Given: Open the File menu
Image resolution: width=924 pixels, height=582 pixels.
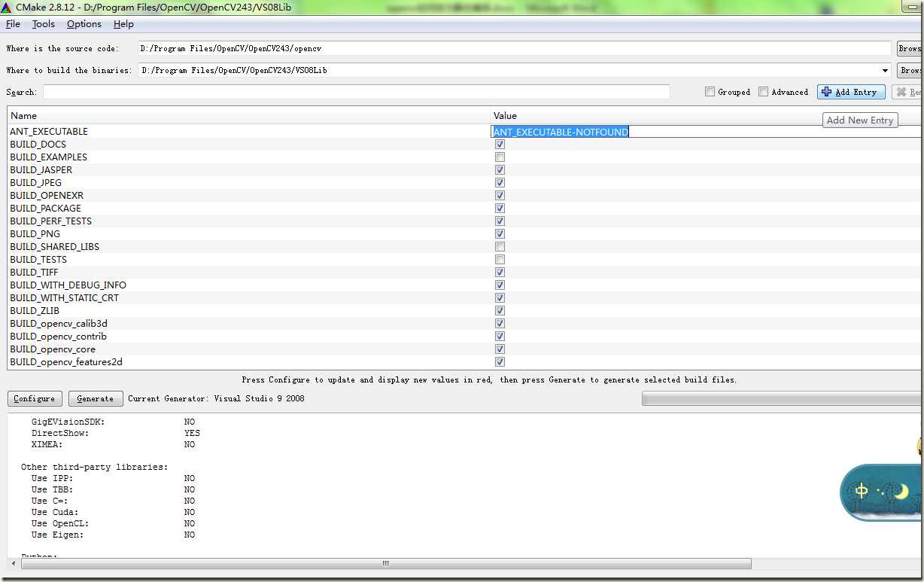Looking at the screenshot, I should [x=13, y=24].
